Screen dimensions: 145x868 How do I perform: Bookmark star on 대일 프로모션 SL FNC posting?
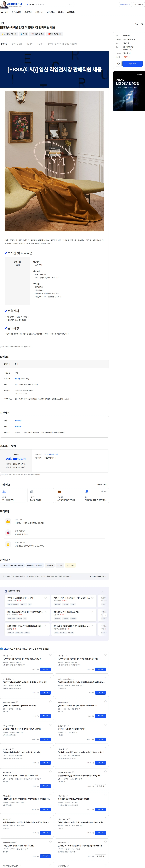pyautogui.click(x=46, y=612)
